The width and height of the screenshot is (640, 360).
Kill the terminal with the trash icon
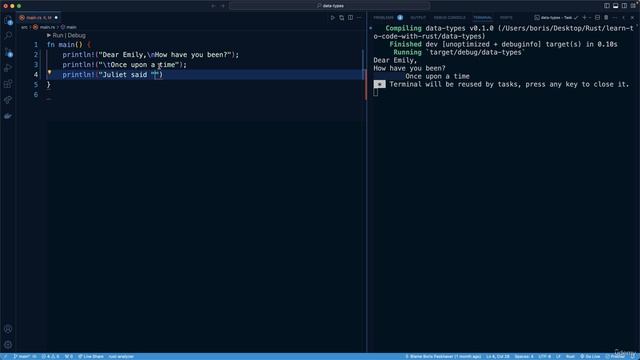pyautogui.click(x=606, y=18)
